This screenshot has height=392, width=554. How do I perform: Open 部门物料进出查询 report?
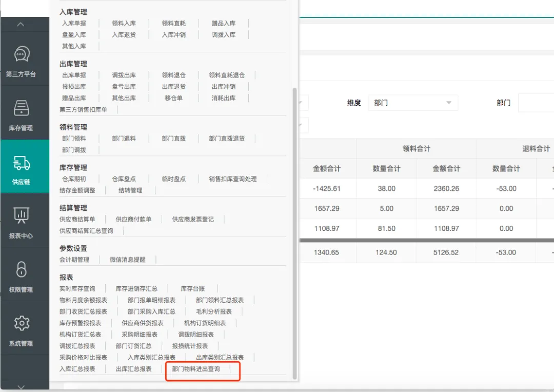pyautogui.click(x=196, y=369)
